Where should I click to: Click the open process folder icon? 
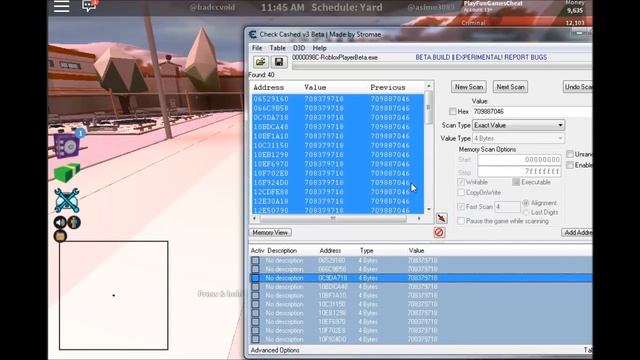[260, 62]
